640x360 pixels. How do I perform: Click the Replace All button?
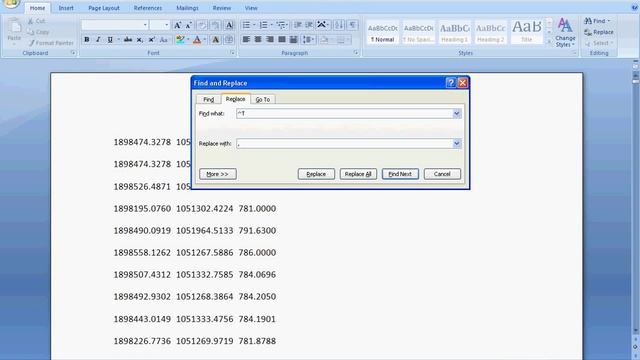tap(358, 174)
